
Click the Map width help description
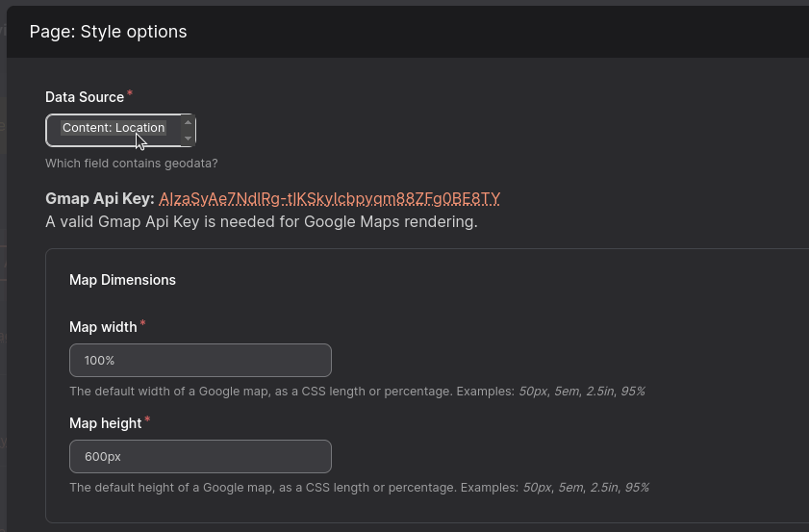[x=357, y=392]
